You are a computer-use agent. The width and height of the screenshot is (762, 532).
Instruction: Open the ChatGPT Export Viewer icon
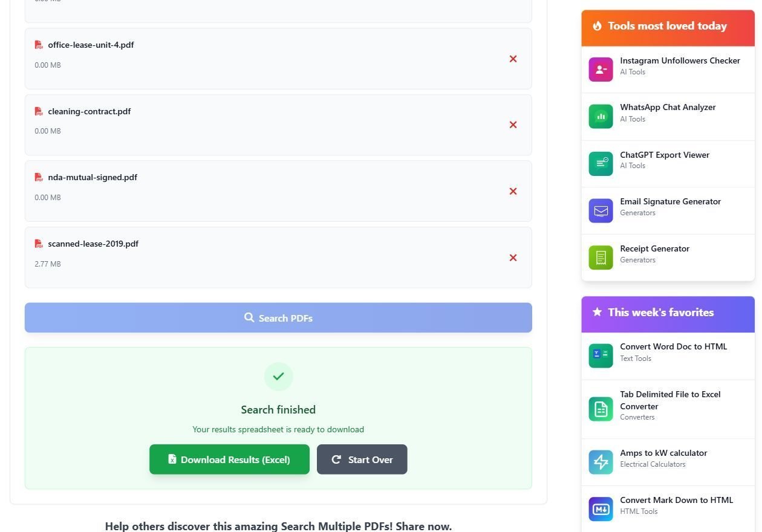(x=601, y=163)
